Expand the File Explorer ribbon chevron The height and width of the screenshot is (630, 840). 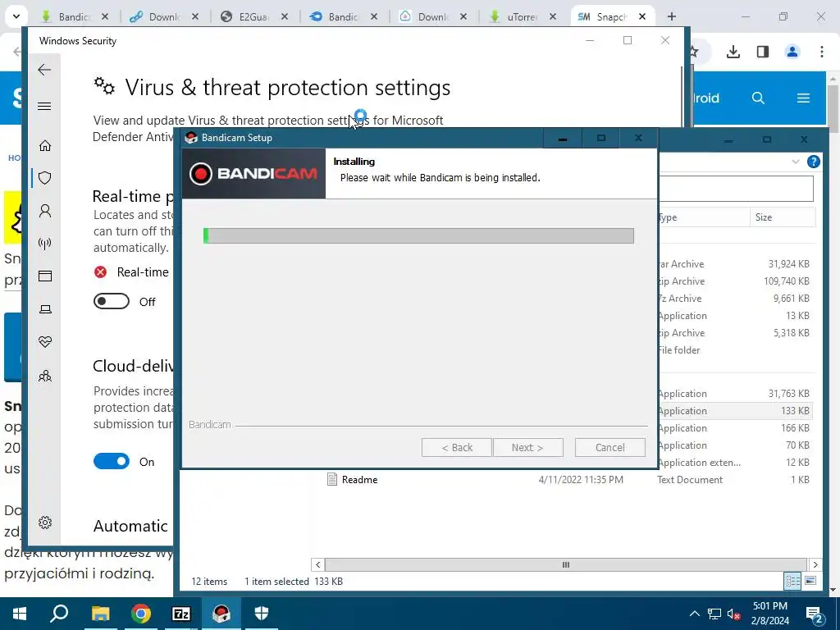click(x=796, y=162)
